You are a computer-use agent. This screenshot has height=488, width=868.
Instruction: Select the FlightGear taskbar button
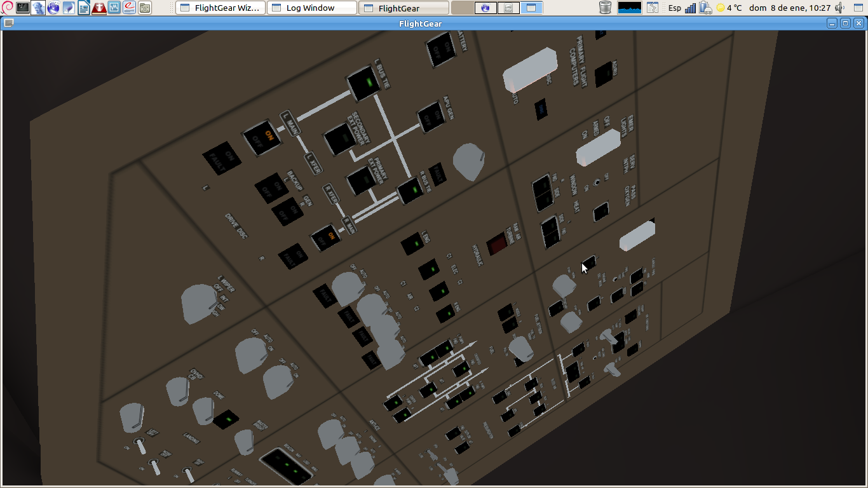pyautogui.click(x=403, y=8)
